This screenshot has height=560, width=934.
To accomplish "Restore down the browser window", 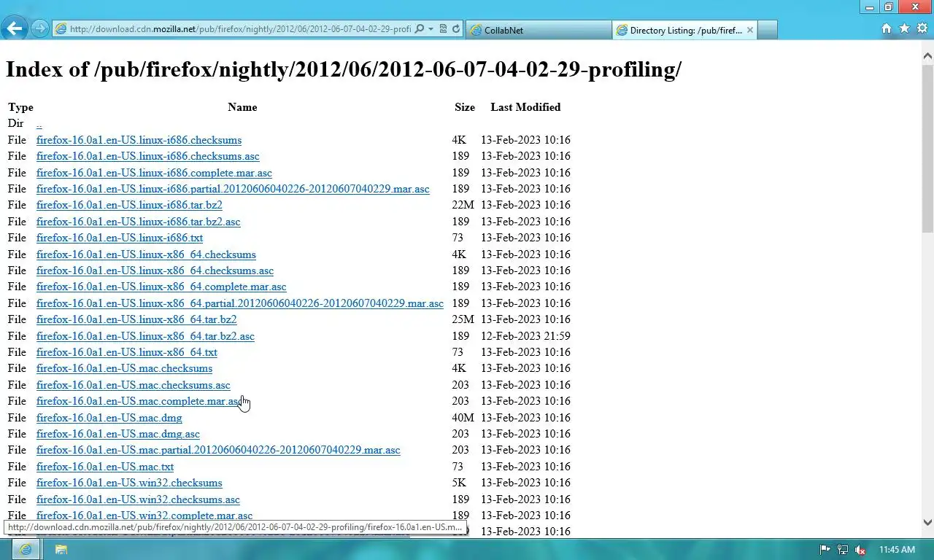I will tap(888, 7).
